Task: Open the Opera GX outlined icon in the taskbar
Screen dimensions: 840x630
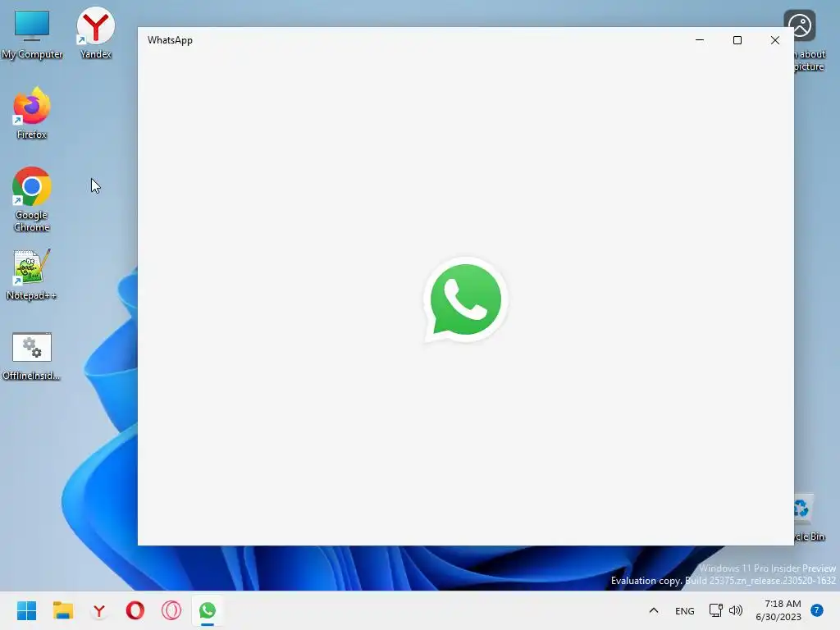Action: tap(171, 610)
